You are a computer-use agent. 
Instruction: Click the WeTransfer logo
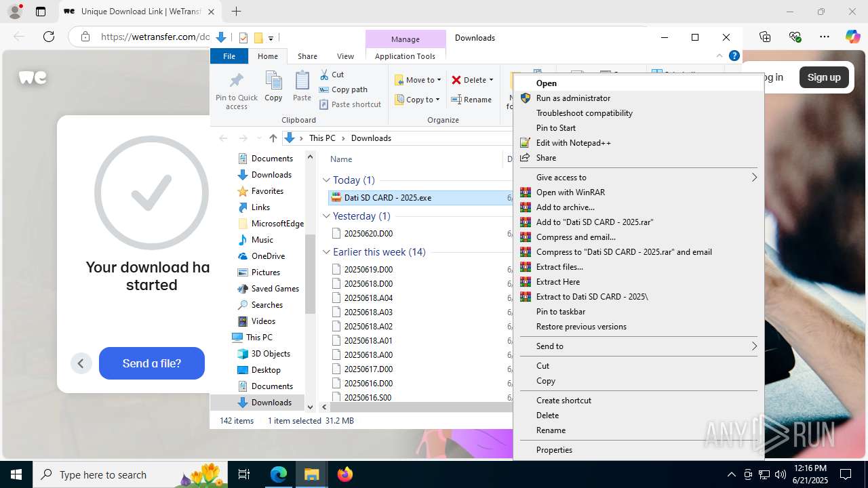click(x=33, y=77)
